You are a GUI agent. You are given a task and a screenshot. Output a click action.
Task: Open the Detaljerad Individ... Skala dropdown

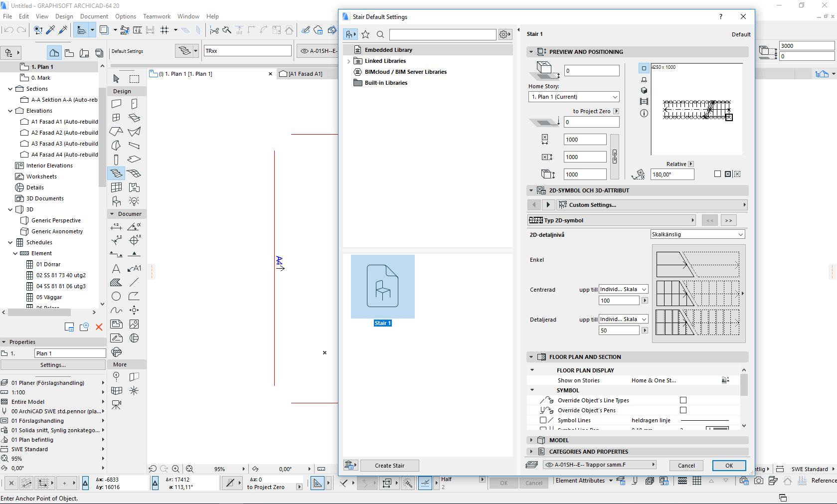pyautogui.click(x=623, y=319)
